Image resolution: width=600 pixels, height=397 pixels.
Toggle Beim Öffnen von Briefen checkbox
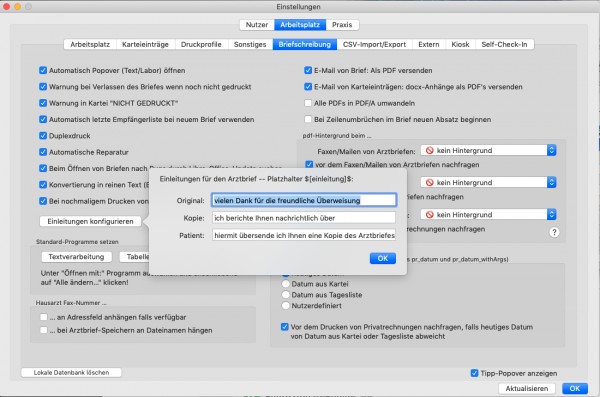click(43, 168)
